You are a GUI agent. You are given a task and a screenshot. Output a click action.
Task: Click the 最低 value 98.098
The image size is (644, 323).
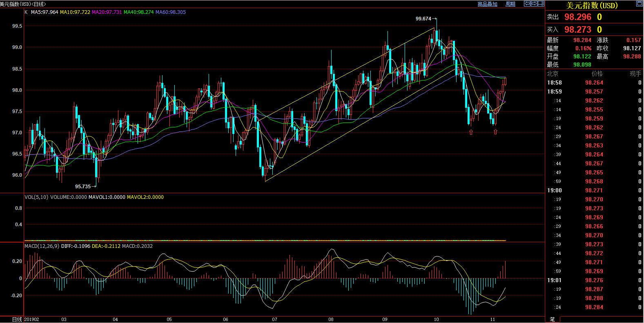(x=582, y=65)
